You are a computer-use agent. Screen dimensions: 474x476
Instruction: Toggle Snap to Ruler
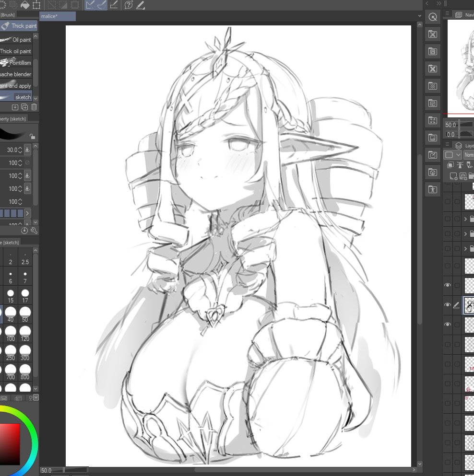pos(90,4)
